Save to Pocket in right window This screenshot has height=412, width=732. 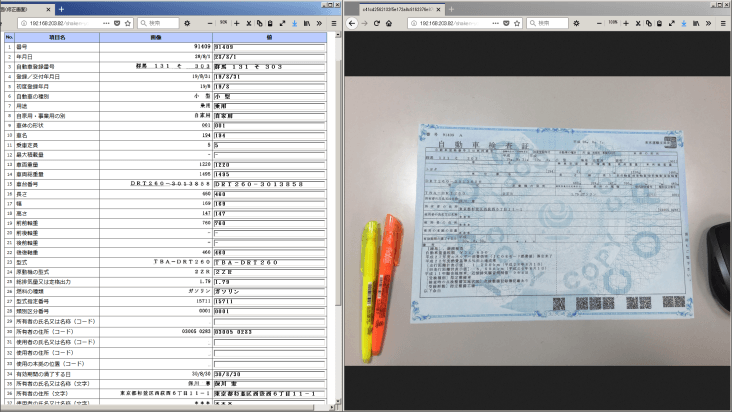[507, 23]
